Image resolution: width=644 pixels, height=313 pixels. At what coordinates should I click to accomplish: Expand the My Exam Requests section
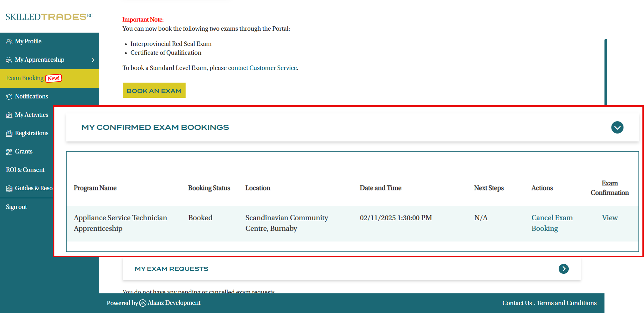pos(563,269)
